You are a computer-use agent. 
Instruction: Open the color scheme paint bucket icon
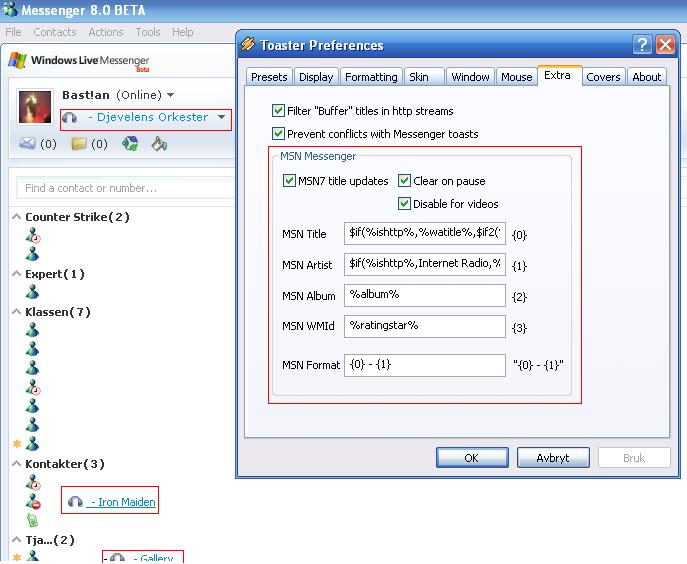point(159,143)
